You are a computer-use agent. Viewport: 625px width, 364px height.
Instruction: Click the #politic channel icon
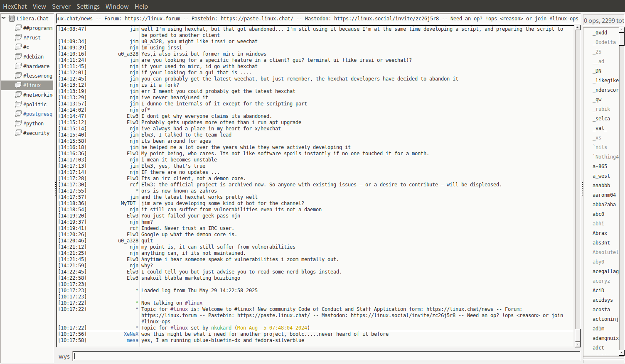click(x=18, y=104)
